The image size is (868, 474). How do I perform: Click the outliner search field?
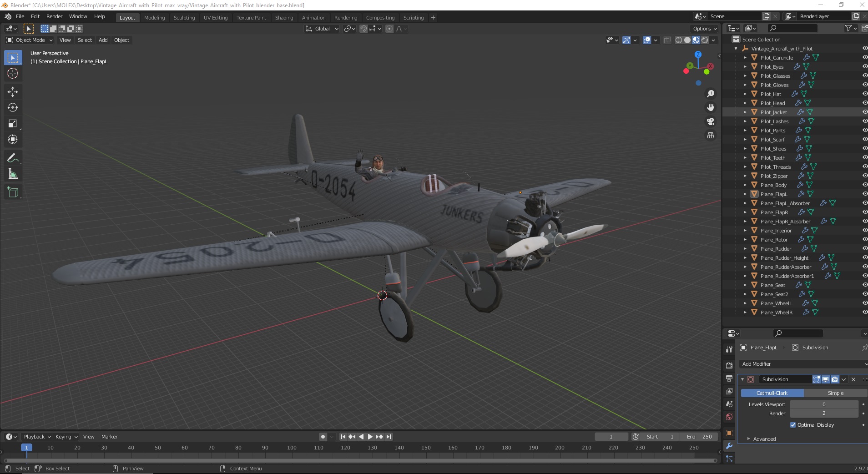click(792, 28)
